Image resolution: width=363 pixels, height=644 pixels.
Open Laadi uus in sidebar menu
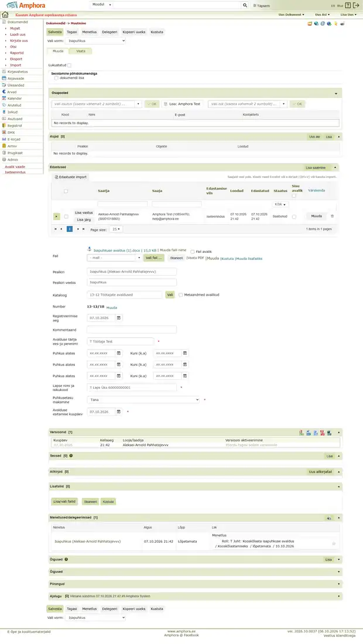(x=18, y=35)
